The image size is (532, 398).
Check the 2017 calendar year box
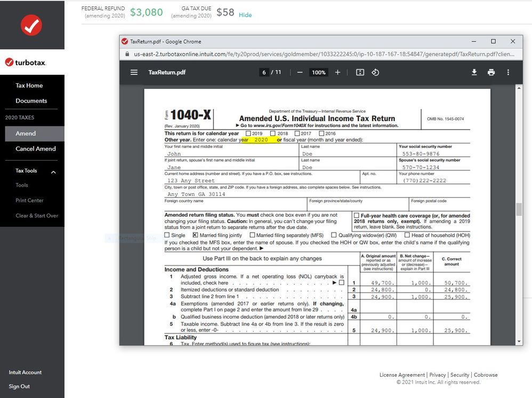(297, 133)
